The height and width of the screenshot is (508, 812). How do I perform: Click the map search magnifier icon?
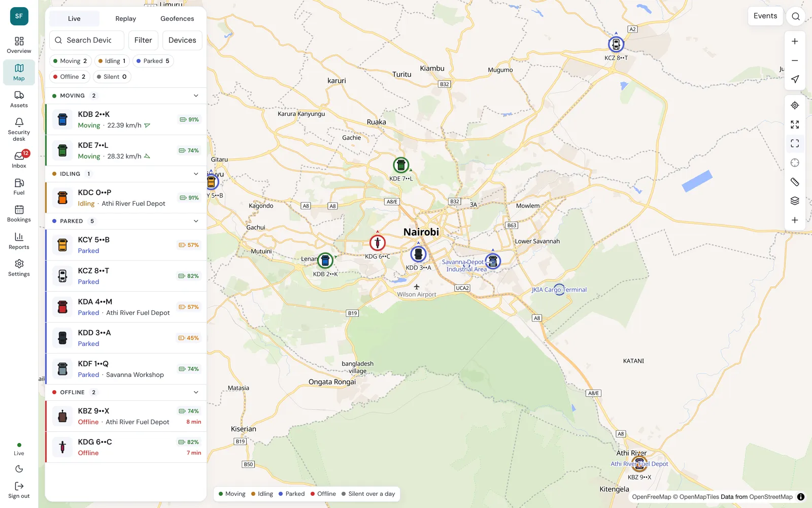click(x=796, y=16)
